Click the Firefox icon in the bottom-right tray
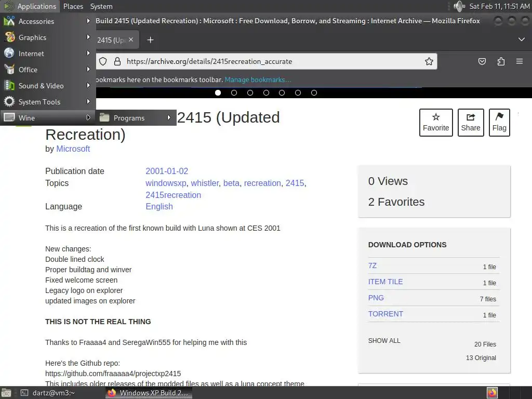532x399 pixels. tap(492, 393)
